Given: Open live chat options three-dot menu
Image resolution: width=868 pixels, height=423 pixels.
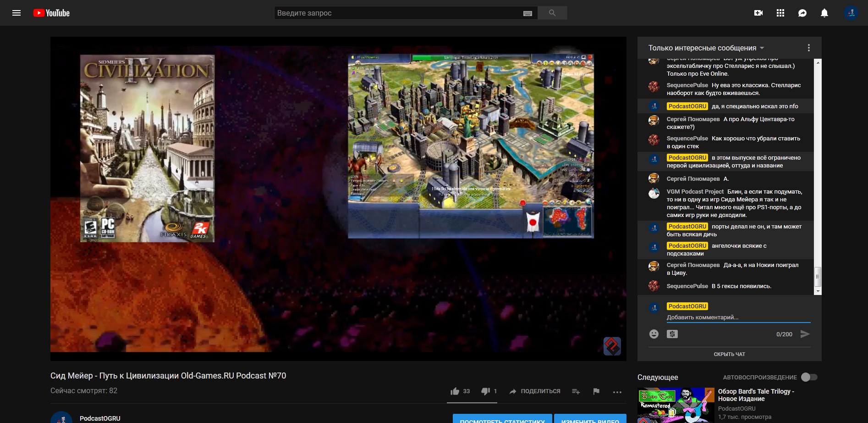Looking at the screenshot, I should [809, 48].
